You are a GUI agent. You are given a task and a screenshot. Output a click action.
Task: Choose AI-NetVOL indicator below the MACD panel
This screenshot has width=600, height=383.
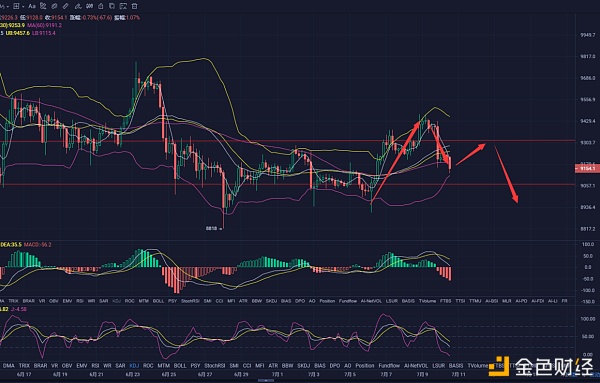(371, 301)
